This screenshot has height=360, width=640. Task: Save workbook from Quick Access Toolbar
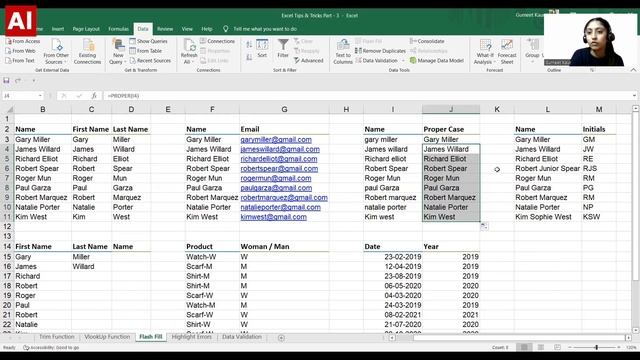tap(6, 80)
